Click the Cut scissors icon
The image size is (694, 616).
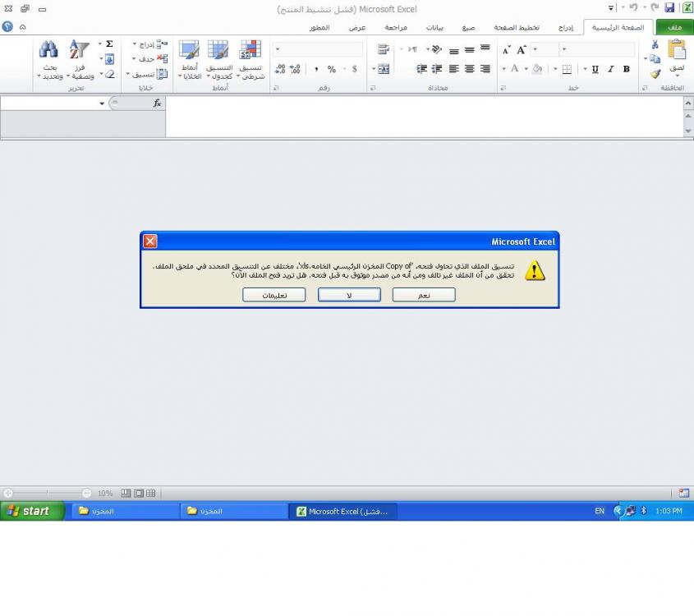tap(655, 44)
